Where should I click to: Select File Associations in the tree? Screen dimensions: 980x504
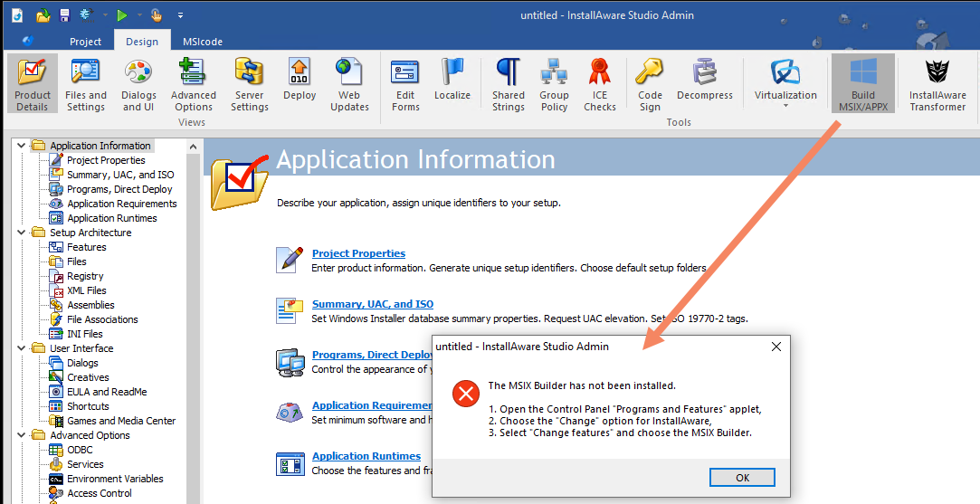click(x=102, y=319)
